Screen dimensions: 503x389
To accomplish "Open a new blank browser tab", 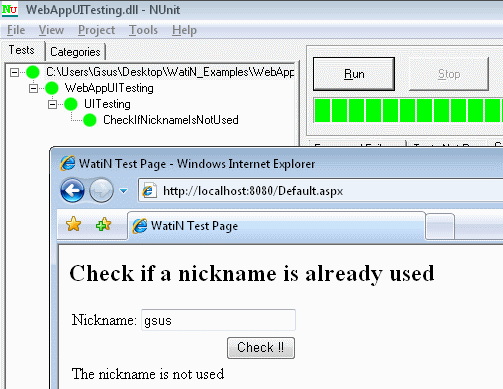I will click(440, 226).
